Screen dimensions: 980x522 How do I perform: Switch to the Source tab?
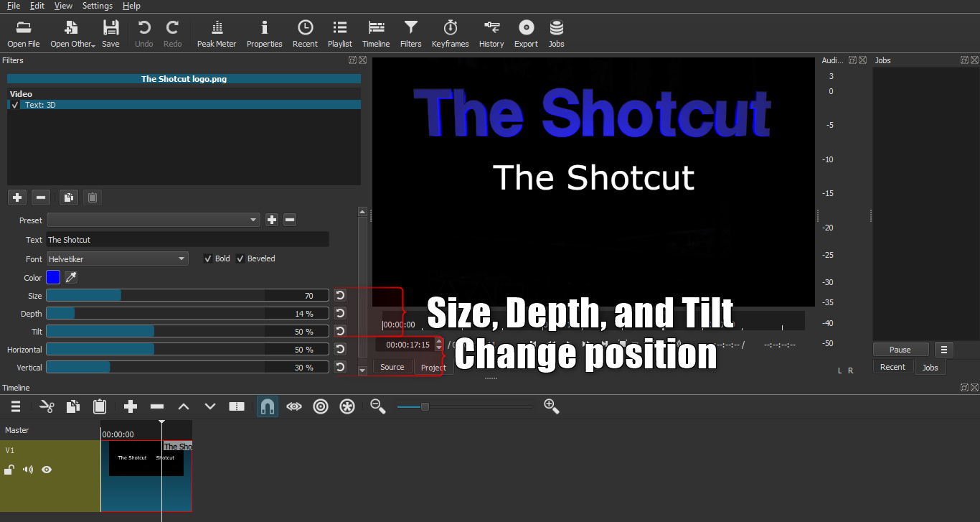392,367
